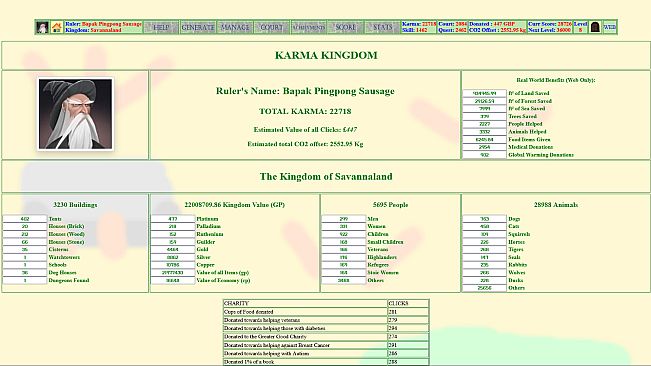The height and width of the screenshot is (366, 651).
Task: Click the Dogs count field
Action: tap(485, 219)
